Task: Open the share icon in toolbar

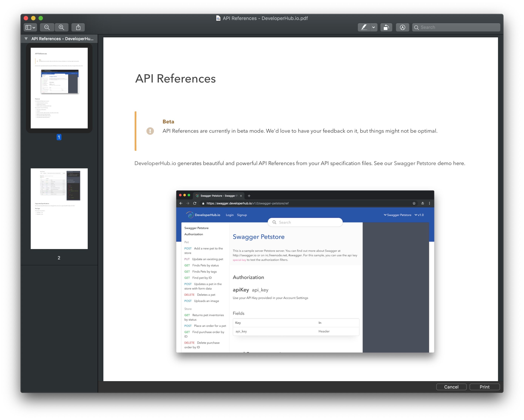Action: tap(78, 27)
